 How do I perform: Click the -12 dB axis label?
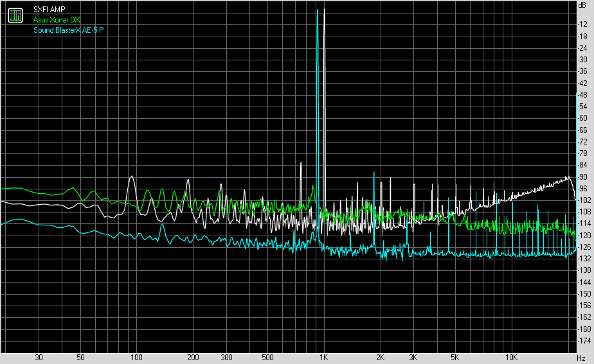point(583,24)
